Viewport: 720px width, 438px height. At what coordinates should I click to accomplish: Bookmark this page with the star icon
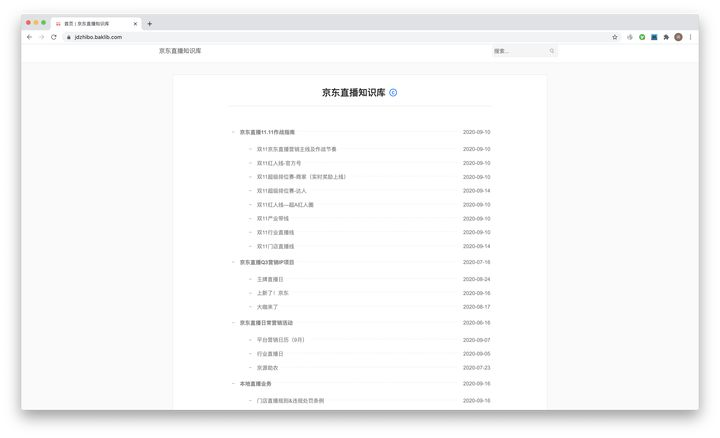tap(615, 37)
